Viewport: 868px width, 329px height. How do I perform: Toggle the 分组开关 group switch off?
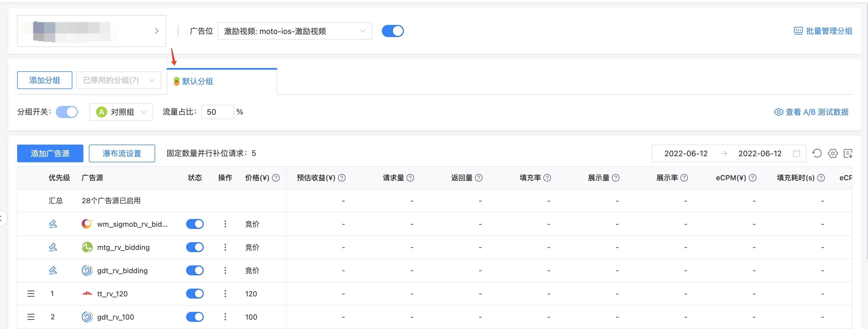tap(67, 112)
